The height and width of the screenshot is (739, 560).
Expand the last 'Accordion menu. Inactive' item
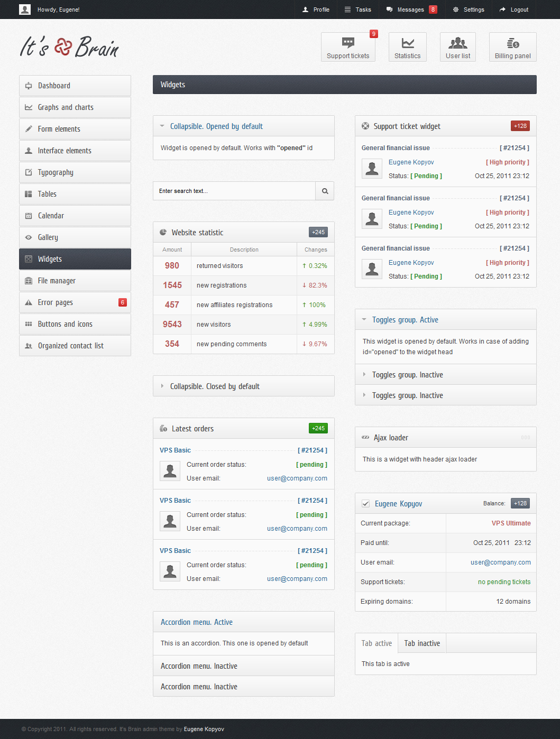[x=244, y=687]
